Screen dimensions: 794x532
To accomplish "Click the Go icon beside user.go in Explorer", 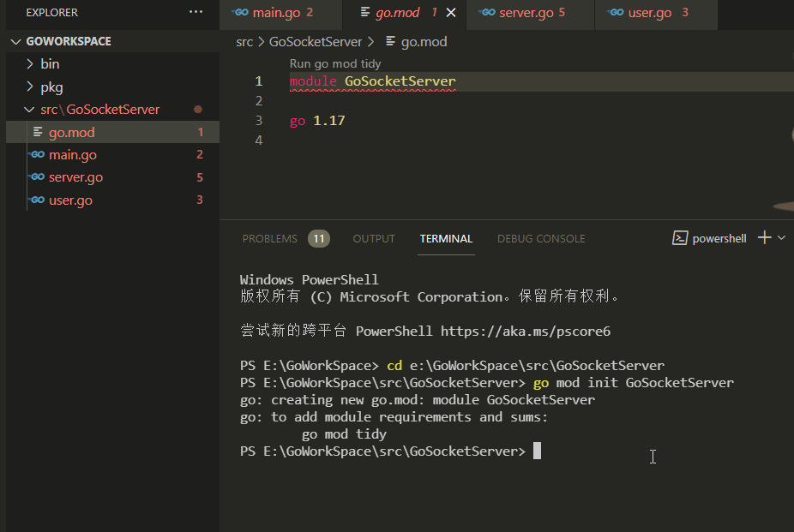I will pyautogui.click(x=38, y=200).
